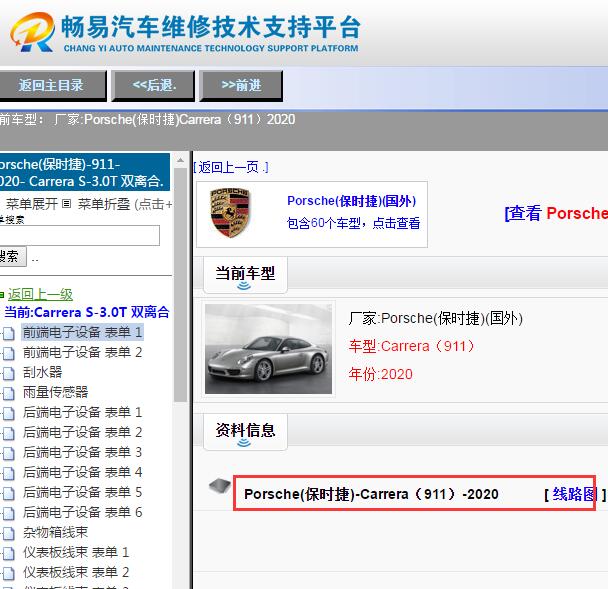Go back with the <<后退 button
This screenshot has height=589, width=608.
[x=154, y=85]
